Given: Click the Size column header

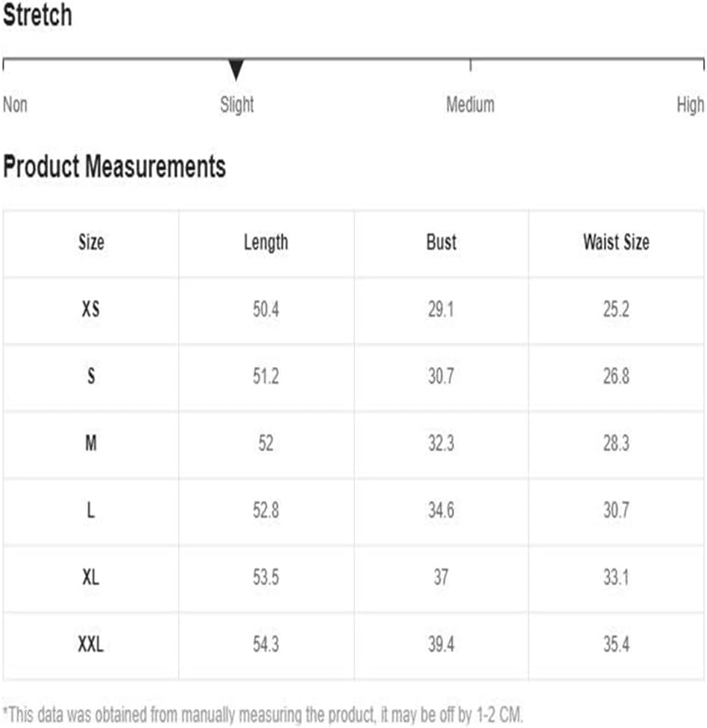Looking at the screenshot, I should [91, 242].
